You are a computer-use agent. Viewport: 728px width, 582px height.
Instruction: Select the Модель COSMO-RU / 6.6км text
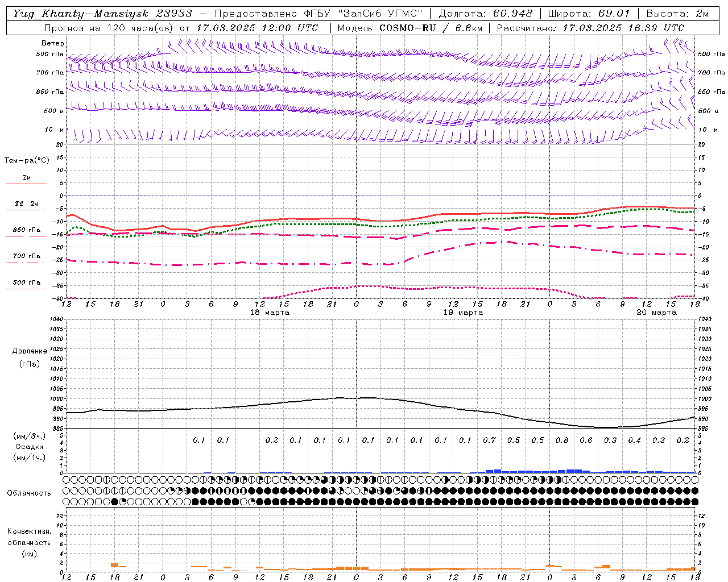coord(410,28)
